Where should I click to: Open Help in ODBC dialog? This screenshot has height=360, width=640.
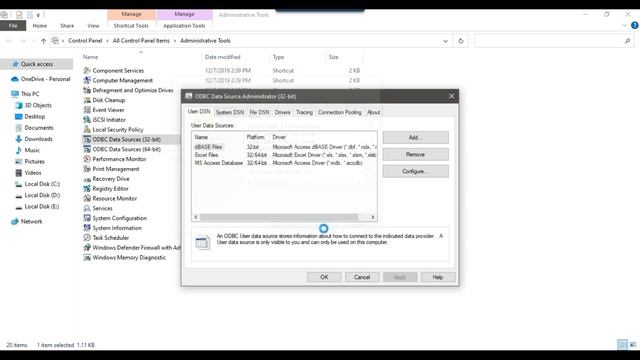click(x=438, y=277)
